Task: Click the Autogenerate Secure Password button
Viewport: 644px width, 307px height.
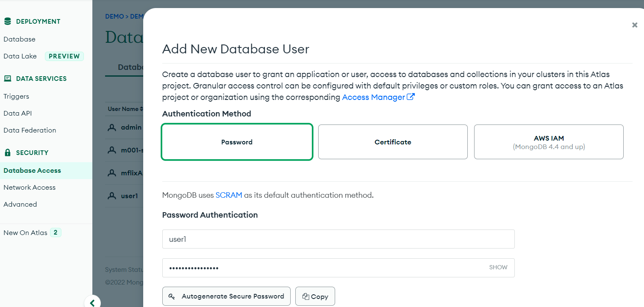Action: [x=226, y=296]
